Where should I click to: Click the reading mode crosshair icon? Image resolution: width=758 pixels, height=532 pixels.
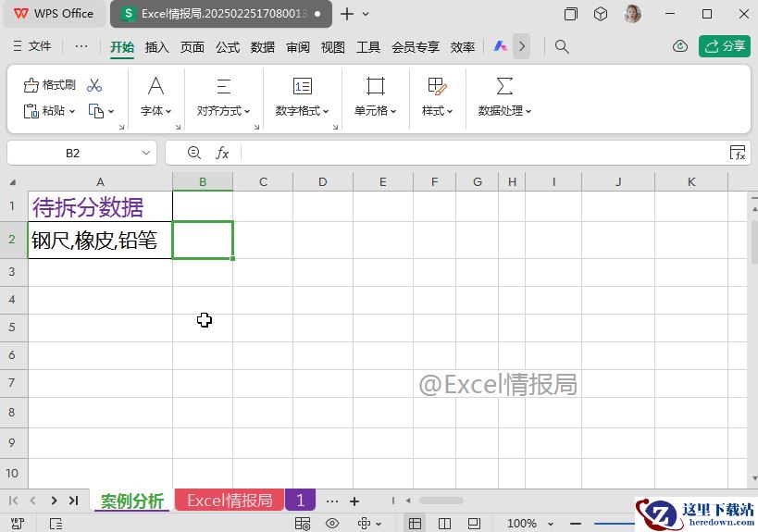(364, 524)
